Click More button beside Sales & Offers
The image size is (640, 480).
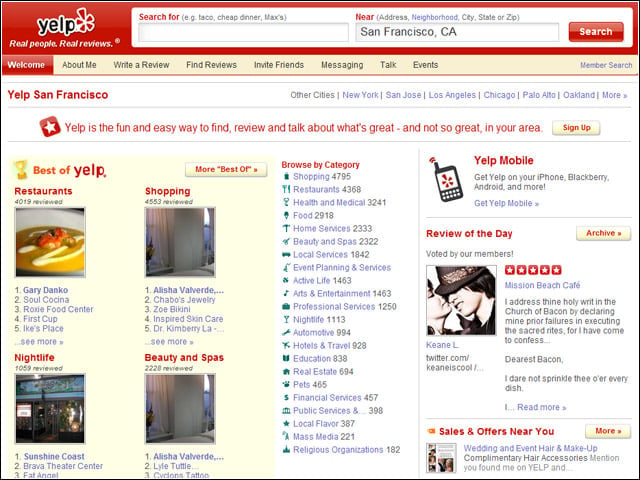[608, 431]
